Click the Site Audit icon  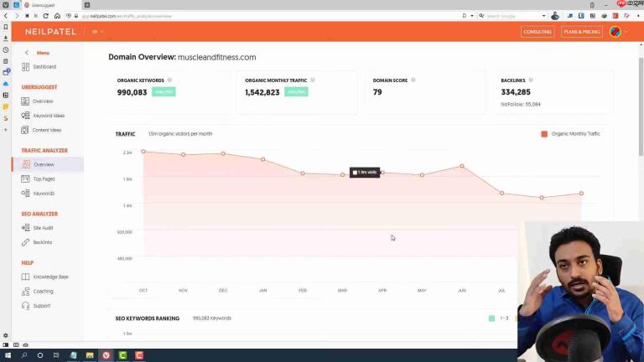25,227
